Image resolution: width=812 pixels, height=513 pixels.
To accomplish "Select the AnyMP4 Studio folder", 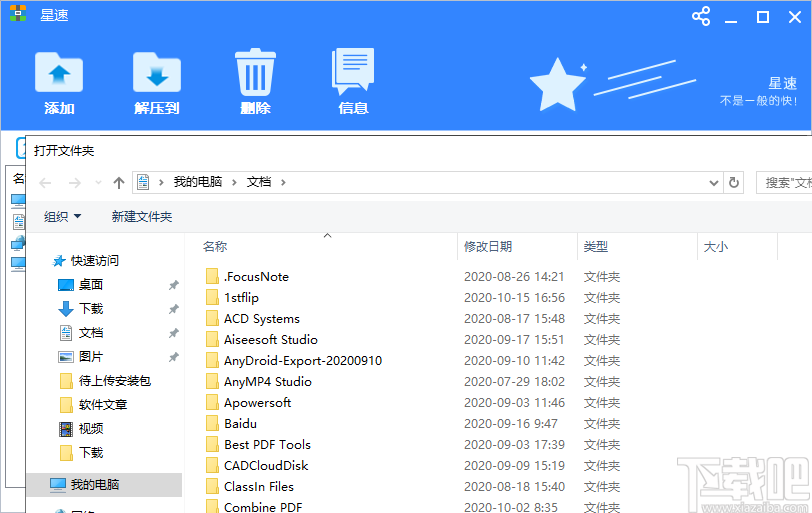I will click(x=268, y=382).
